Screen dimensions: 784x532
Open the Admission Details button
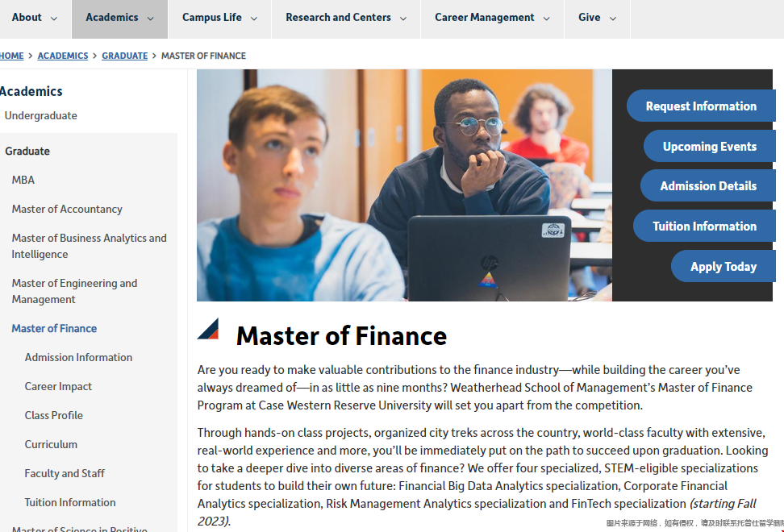pos(708,186)
